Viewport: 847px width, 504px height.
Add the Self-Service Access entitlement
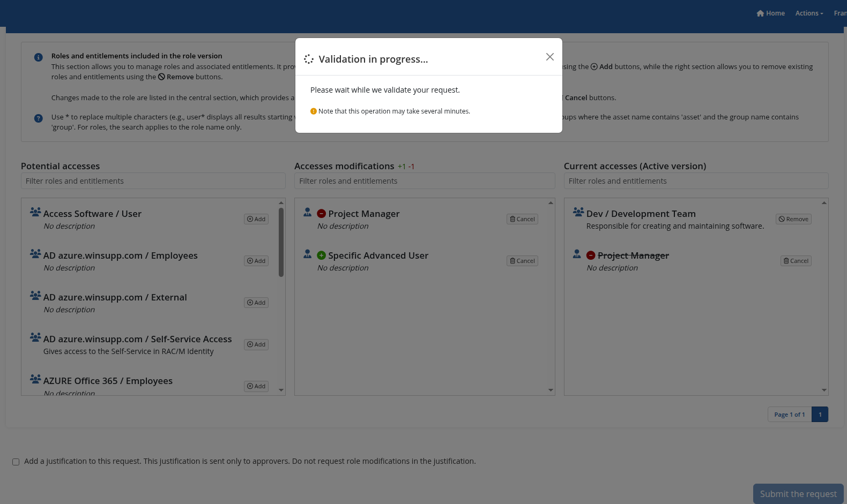coord(256,344)
